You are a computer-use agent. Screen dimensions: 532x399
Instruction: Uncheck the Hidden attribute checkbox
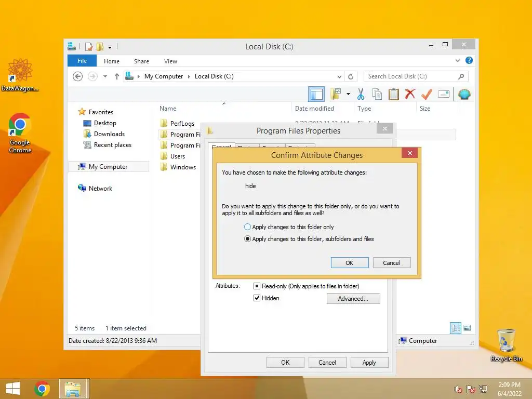coord(257,298)
